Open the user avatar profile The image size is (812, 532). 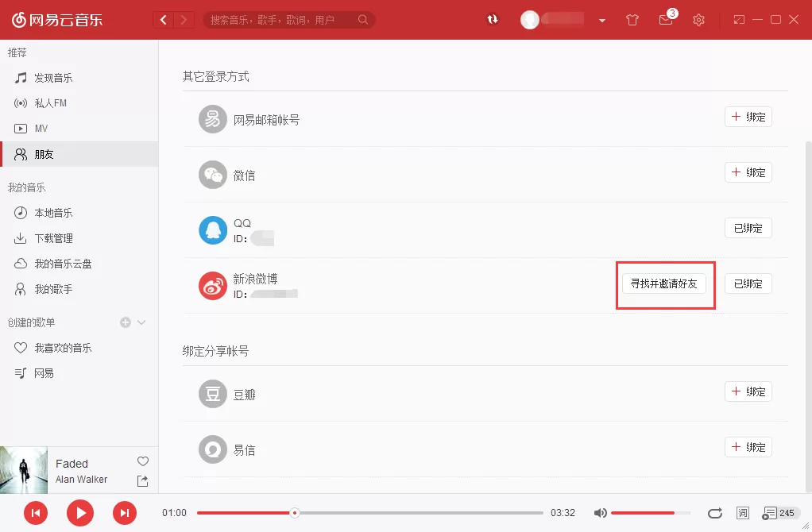pos(529,20)
